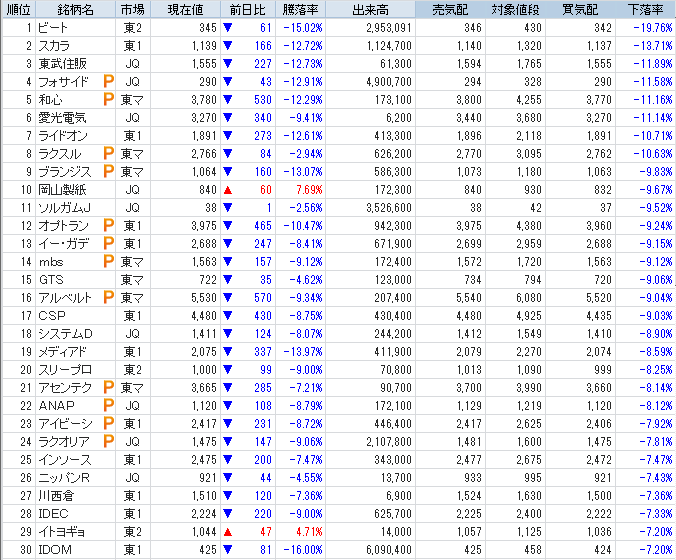Select the stock name イトヨギョ
This screenshot has height=560, width=676.
62,532
